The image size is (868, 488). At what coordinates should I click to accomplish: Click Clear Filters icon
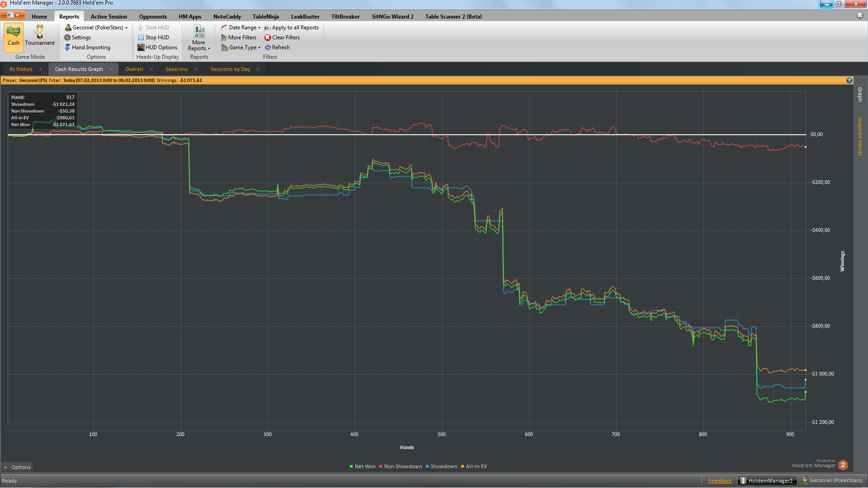tap(268, 38)
